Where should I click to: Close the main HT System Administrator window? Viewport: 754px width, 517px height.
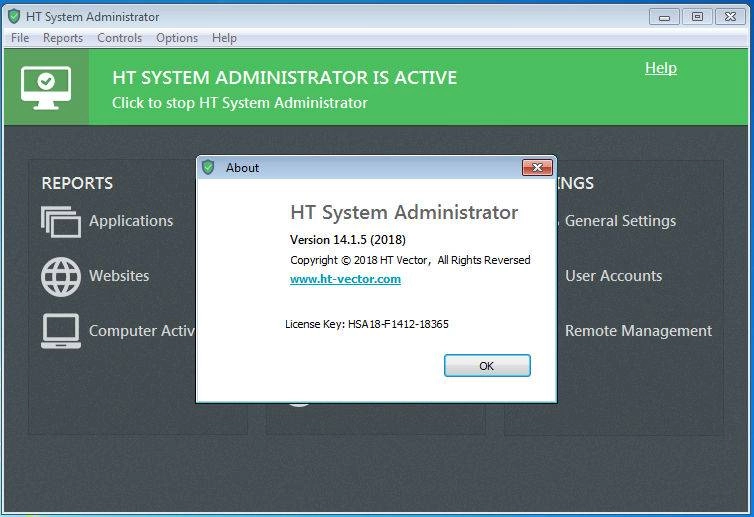coord(730,17)
